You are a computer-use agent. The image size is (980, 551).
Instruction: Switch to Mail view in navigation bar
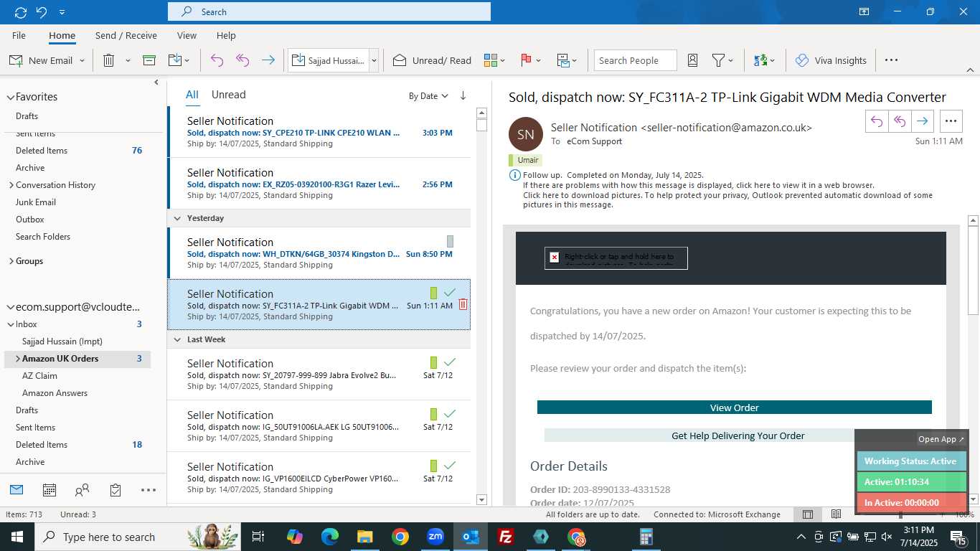[17, 490]
